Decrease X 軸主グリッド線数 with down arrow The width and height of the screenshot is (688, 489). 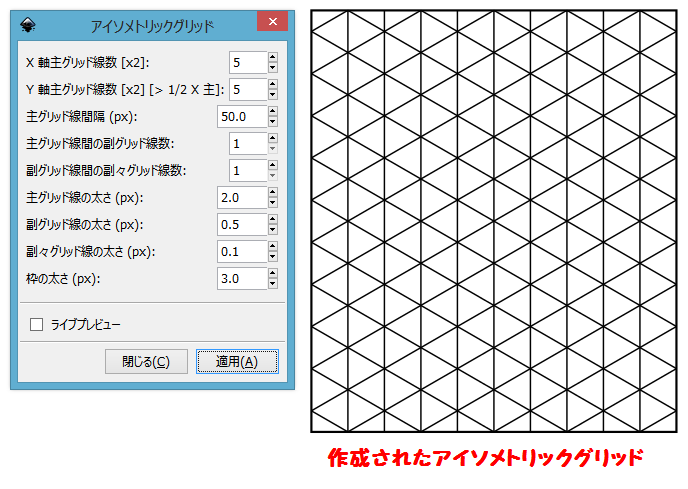click(x=272, y=68)
